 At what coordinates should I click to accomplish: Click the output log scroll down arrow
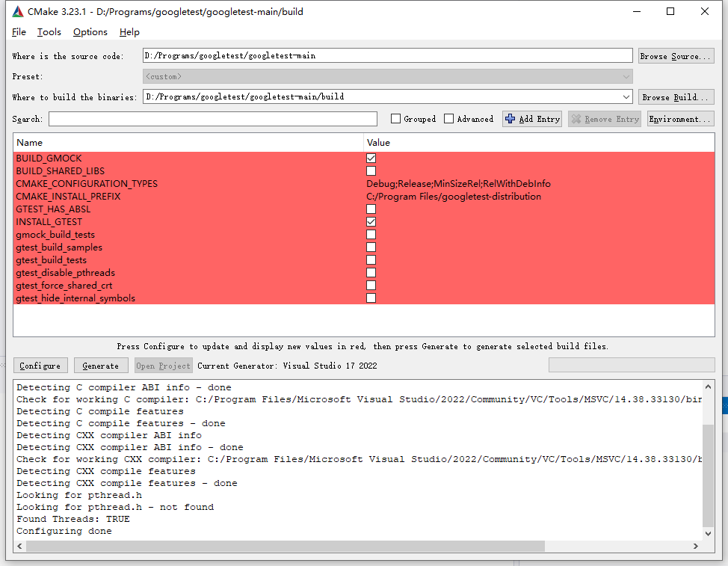click(708, 534)
